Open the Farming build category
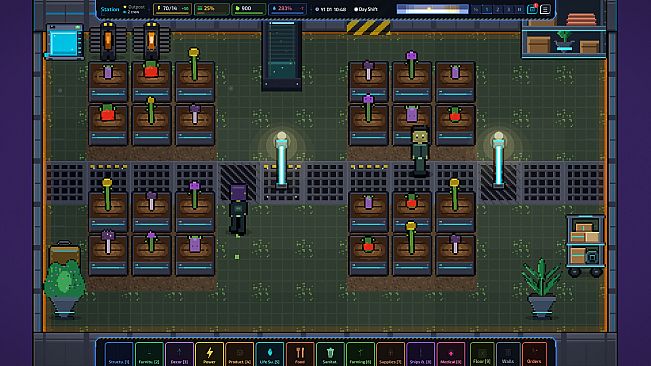The height and width of the screenshot is (366, 651). (x=360, y=354)
